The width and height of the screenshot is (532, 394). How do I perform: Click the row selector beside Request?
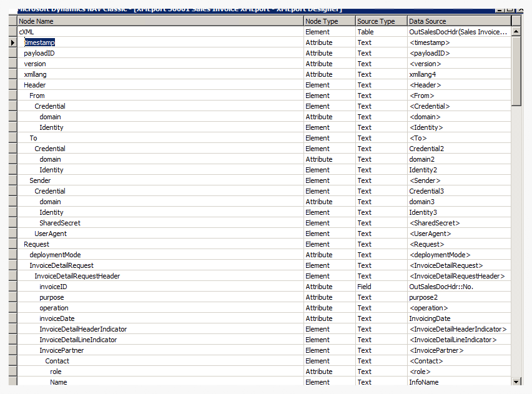coord(12,244)
